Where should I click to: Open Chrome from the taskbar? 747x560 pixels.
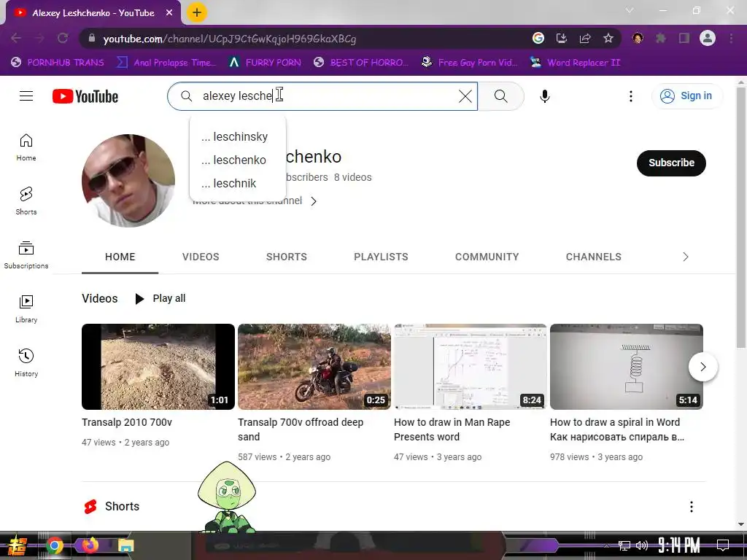pyautogui.click(x=55, y=545)
